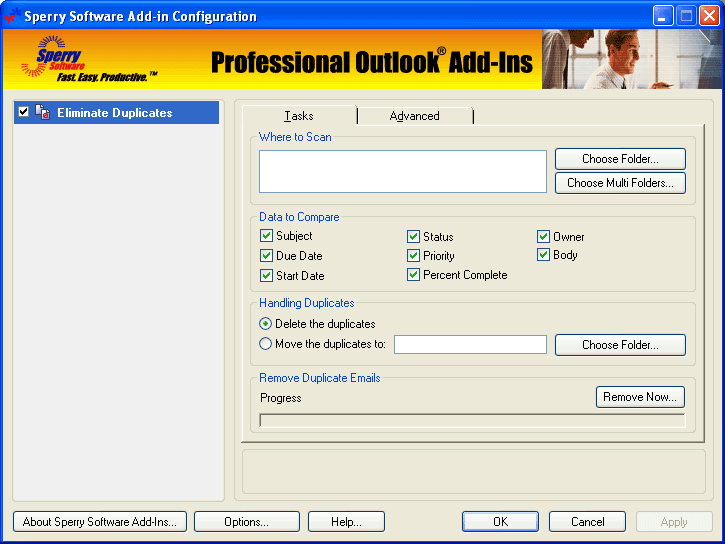This screenshot has width=725, height=544.
Task: Close the Sperry Software configuration window
Action: coord(710,16)
